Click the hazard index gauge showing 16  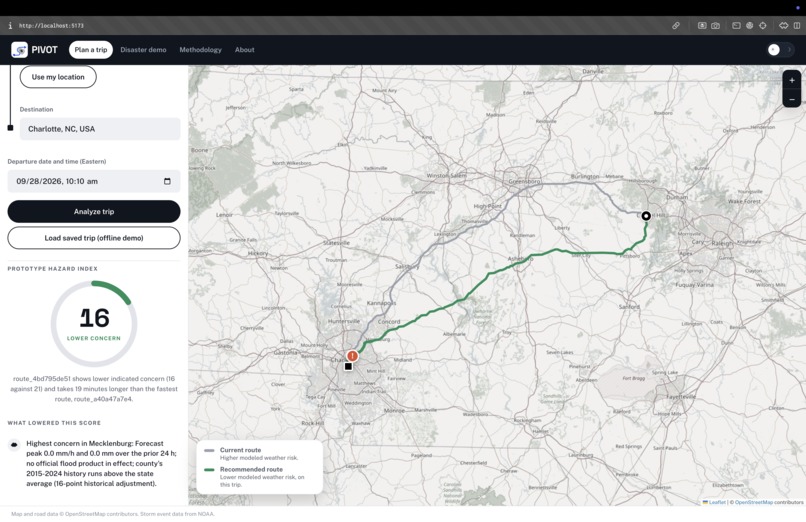tap(94, 324)
